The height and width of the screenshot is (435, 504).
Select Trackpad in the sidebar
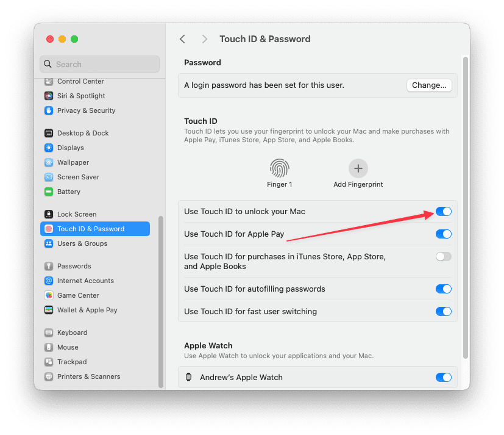95,362
